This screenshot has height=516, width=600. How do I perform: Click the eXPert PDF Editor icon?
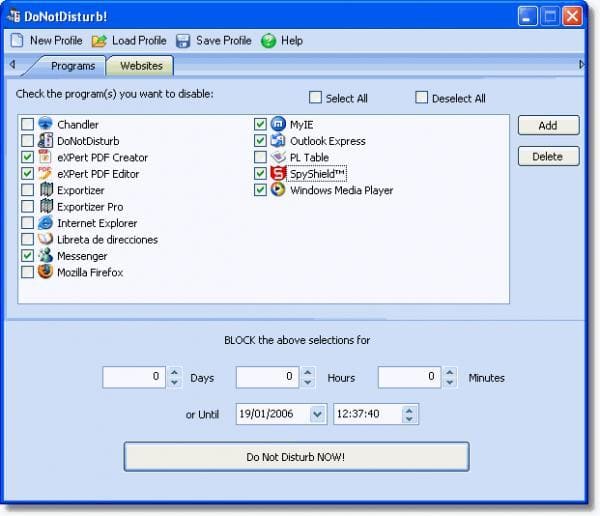tap(46, 173)
